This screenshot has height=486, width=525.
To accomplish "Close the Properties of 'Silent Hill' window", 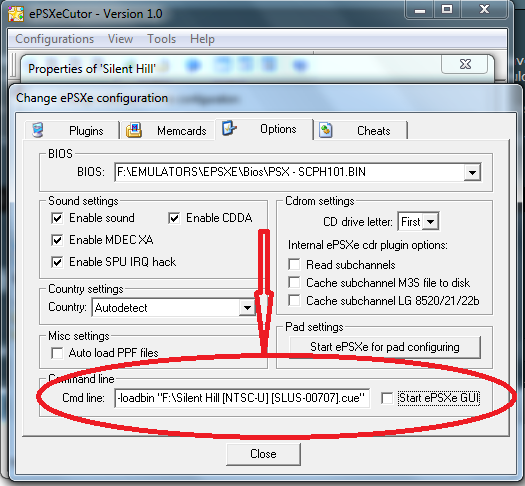I will (465, 64).
